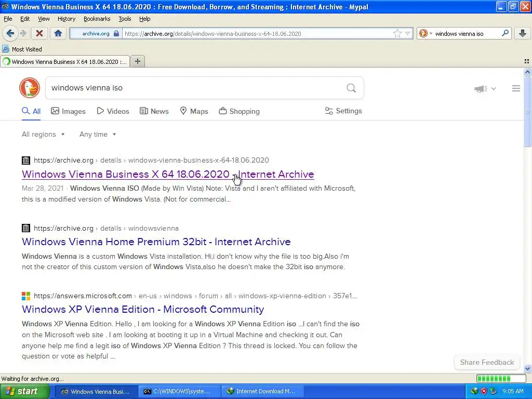Viewport: 532px width, 399px height.
Task: Open the DuckDuckGo hamburger menu
Action: tap(516, 88)
